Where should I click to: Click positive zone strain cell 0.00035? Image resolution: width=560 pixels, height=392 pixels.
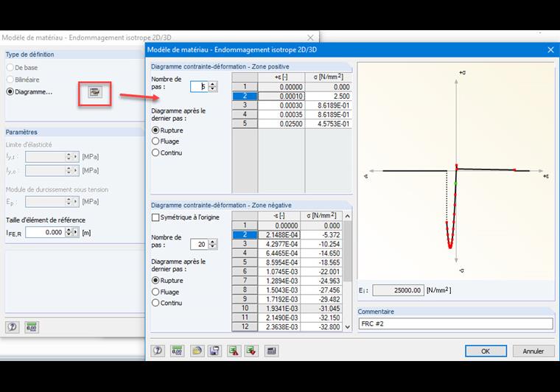pos(281,115)
